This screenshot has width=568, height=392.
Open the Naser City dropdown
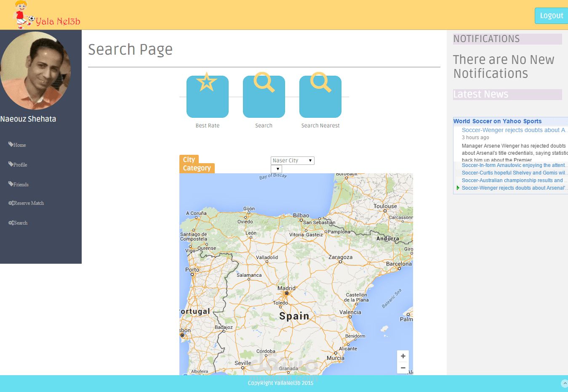pyautogui.click(x=292, y=161)
